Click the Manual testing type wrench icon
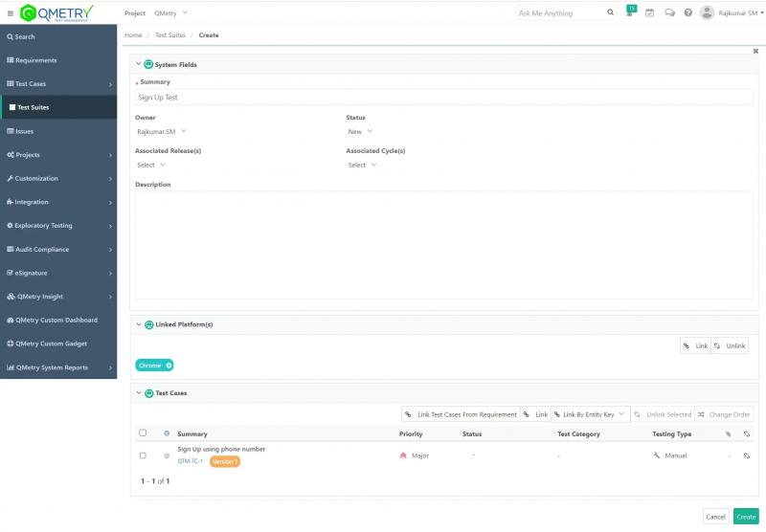Viewport: 766px width, 532px height. [657, 455]
